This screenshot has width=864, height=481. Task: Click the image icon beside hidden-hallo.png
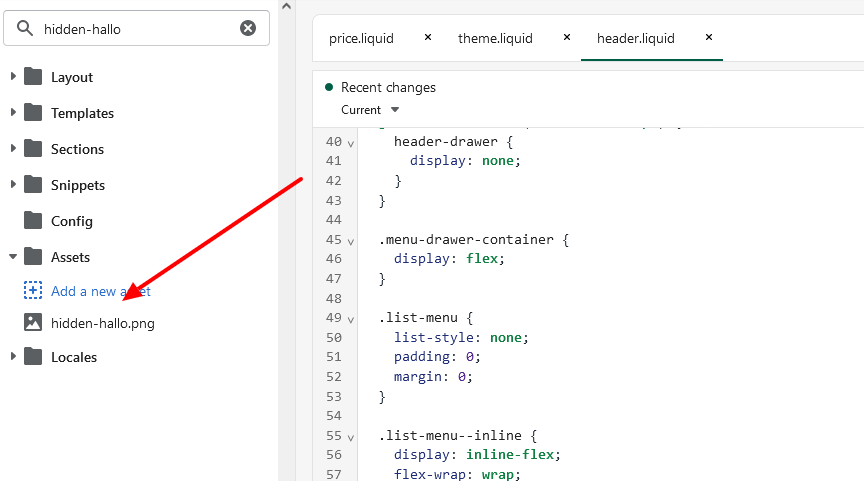pyautogui.click(x=33, y=322)
